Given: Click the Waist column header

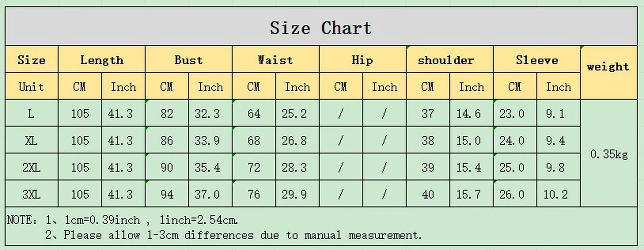Looking at the screenshot, I should 275,60.
